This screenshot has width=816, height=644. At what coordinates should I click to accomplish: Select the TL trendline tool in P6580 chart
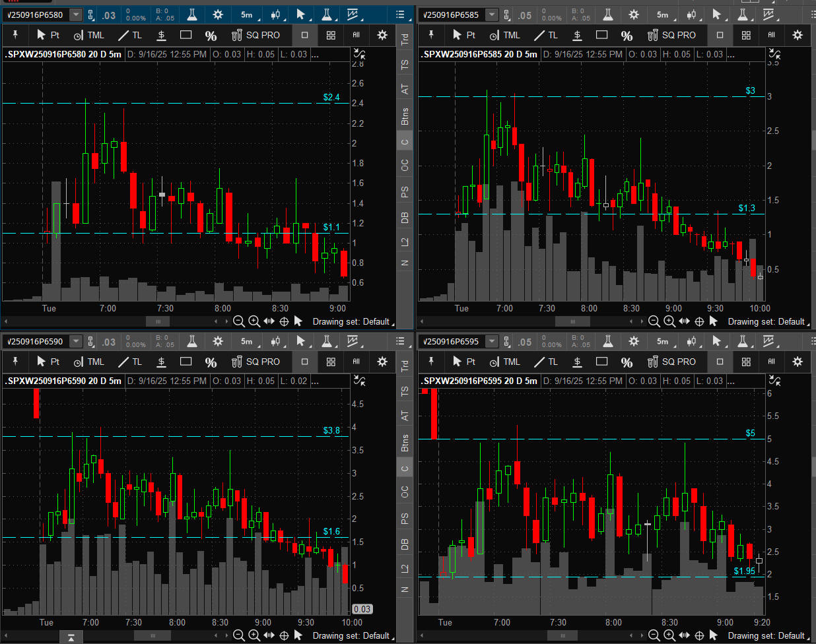130,35
